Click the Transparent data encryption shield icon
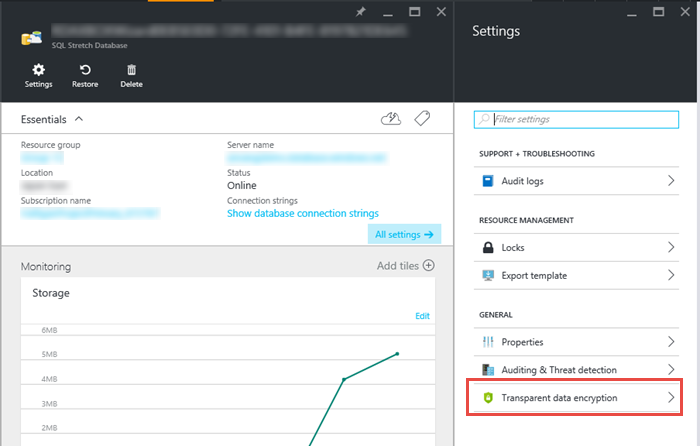Screen dimensions: 700x446 coord(489,398)
